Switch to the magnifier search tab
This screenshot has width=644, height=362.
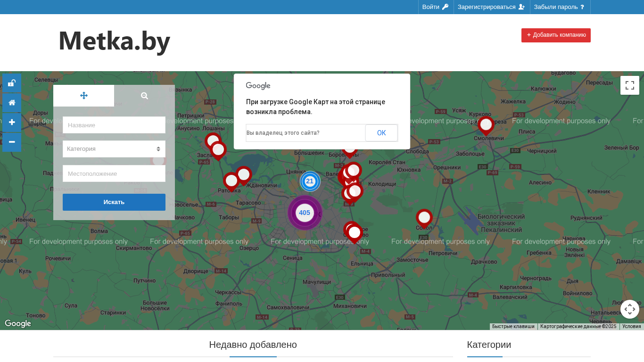coord(144,96)
